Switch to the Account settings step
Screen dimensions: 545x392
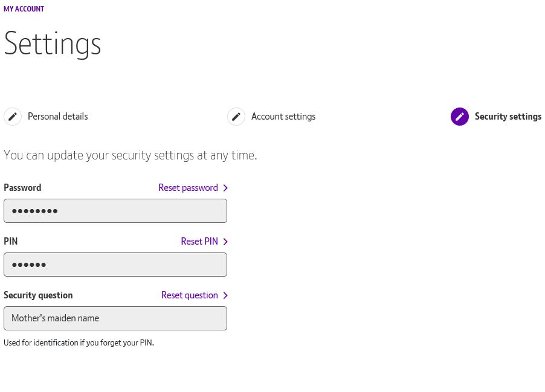pyautogui.click(x=283, y=117)
